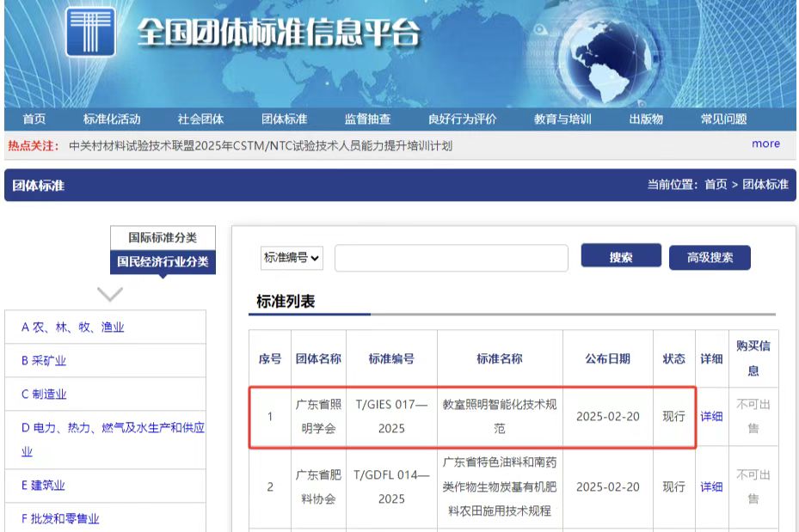Click the 高级搜索 button
The image size is (799, 532).
[x=710, y=258]
